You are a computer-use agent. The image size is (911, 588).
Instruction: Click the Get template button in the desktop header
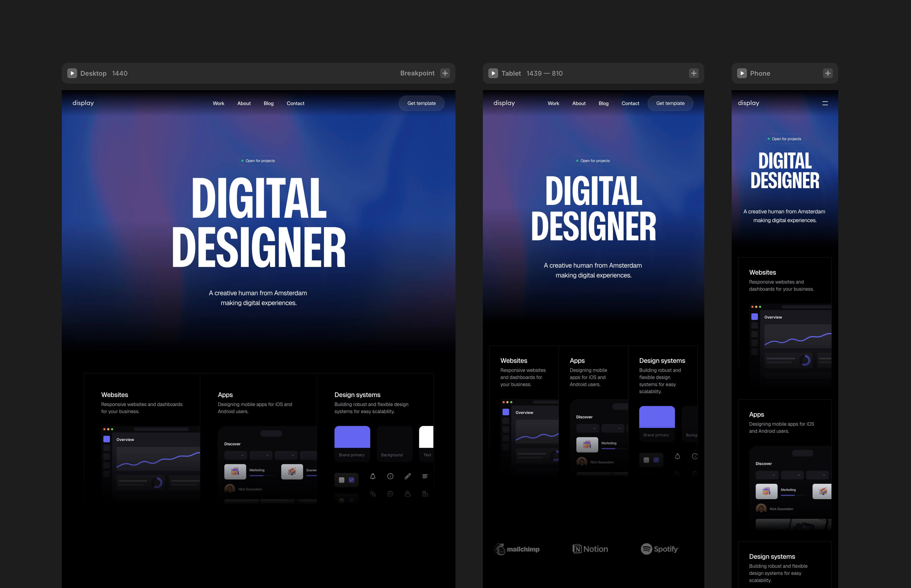coord(421,103)
